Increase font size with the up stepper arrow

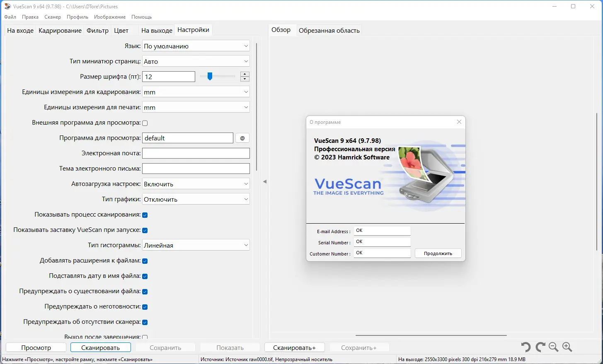(245, 74)
